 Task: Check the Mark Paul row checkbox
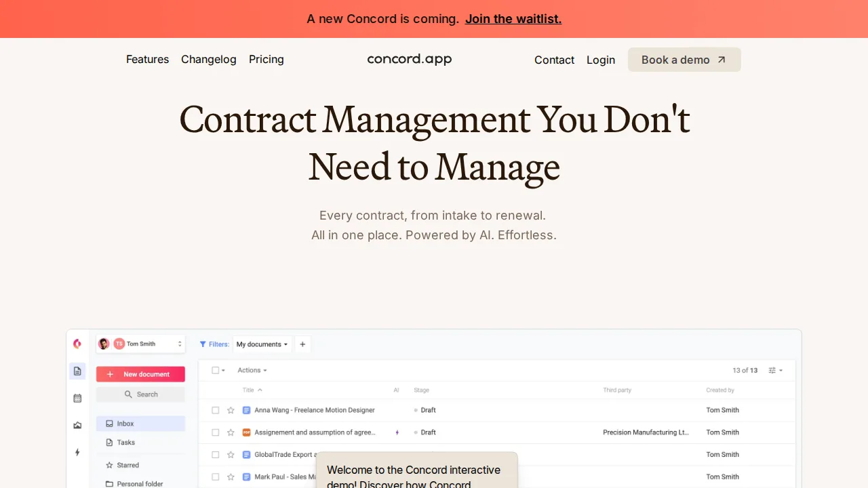point(216,477)
